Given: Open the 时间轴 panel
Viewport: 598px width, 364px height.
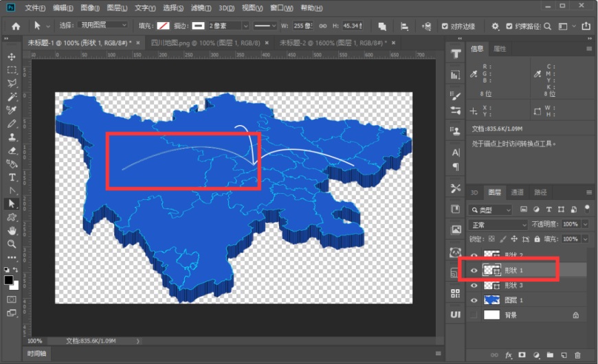Looking at the screenshot, I should pos(36,353).
